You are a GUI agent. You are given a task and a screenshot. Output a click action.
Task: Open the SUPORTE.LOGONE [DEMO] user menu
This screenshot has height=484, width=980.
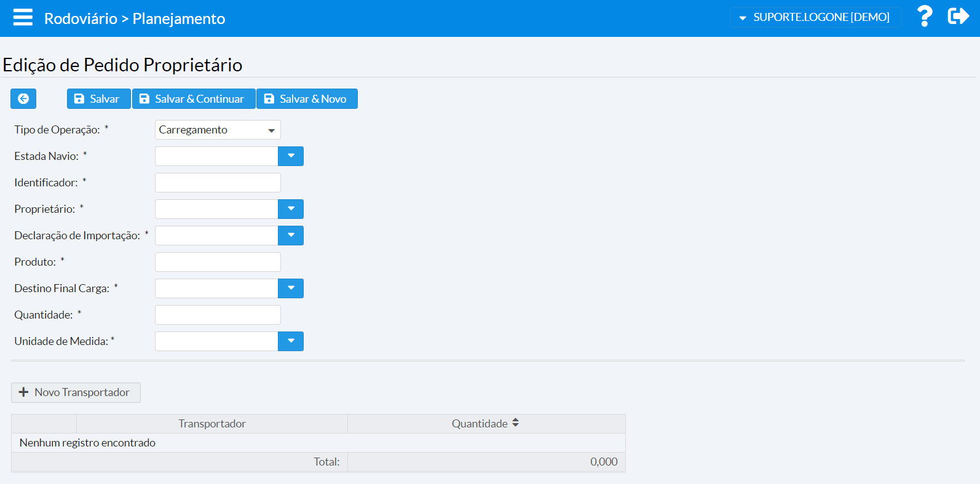pyautogui.click(x=815, y=17)
